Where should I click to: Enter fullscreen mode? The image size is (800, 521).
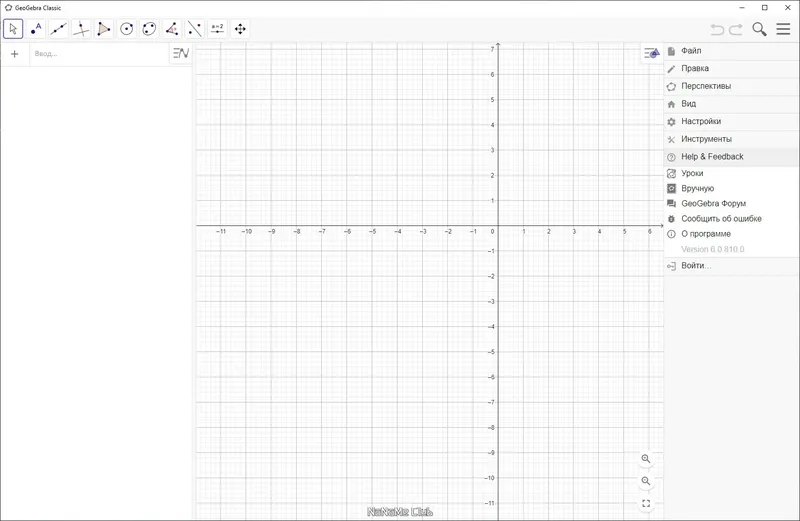646,504
